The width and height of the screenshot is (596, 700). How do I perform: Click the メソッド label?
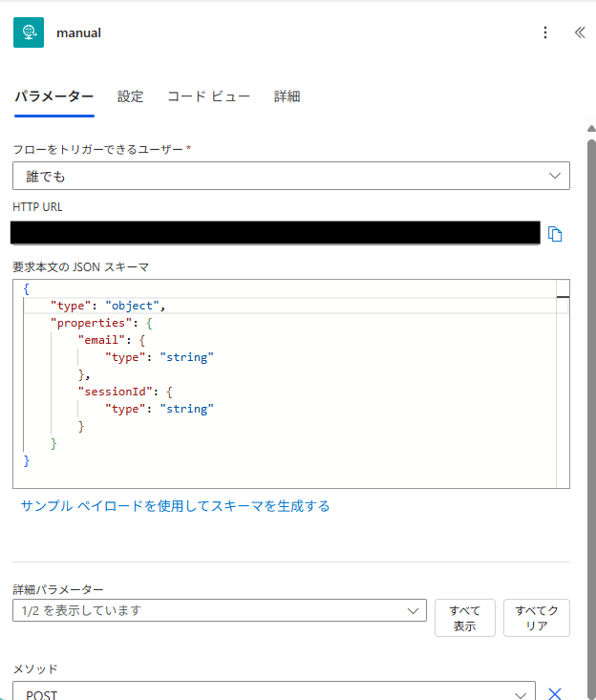click(x=35, y=668)
